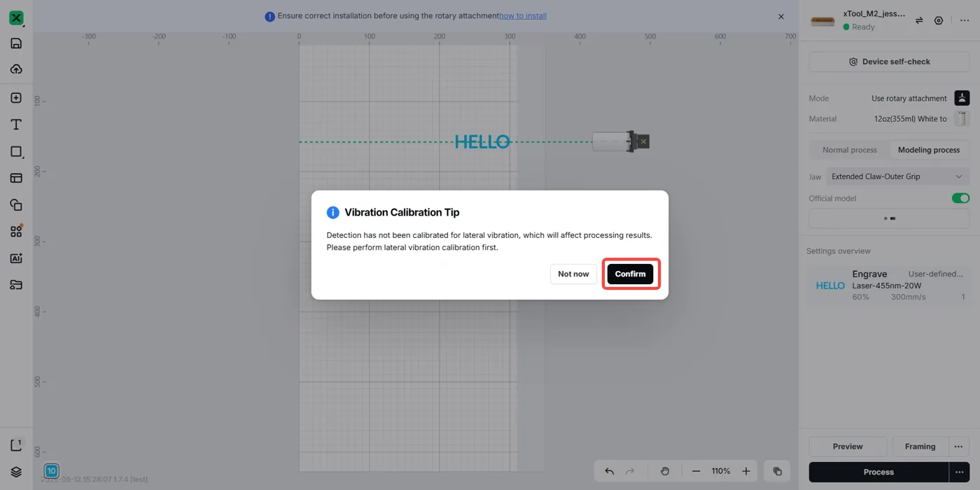Viewport: 980px width, 490px height.
Task: Select the Text tool in the sidebar
Action: coord(16,125)
